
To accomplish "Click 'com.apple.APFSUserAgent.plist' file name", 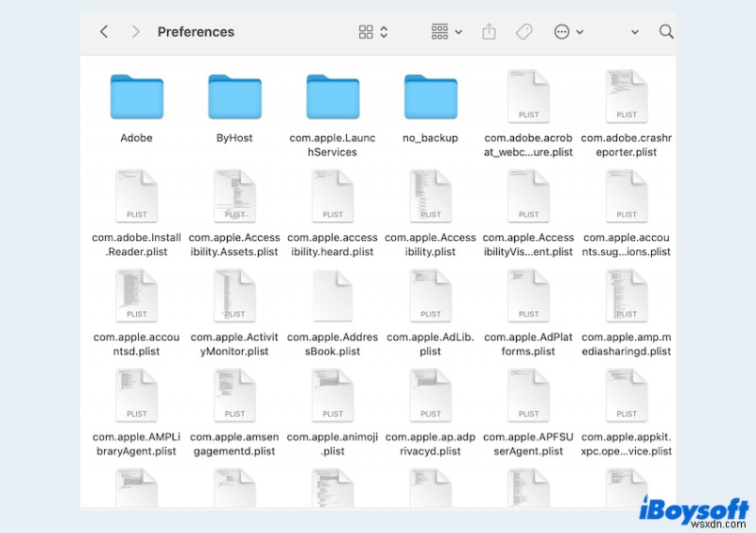I will [x=528, y=444].
